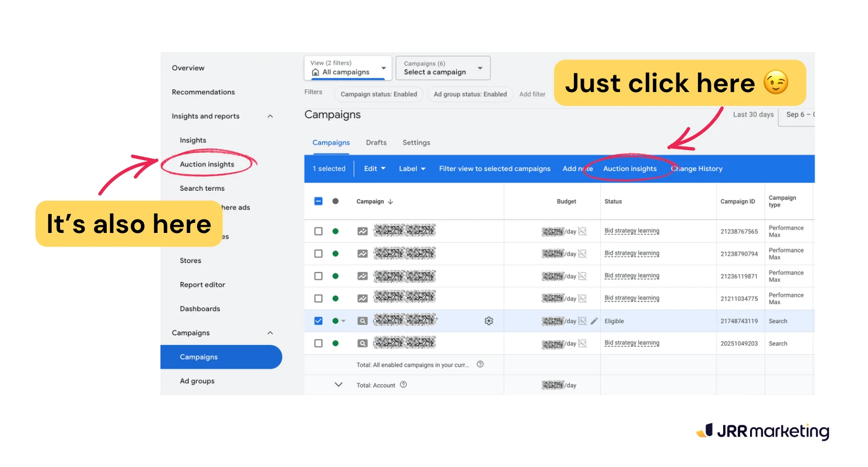Uncheck the checkbox on the selected Search campaign
868x467 pixels.
pyautogui.click(x=318, y=321)
